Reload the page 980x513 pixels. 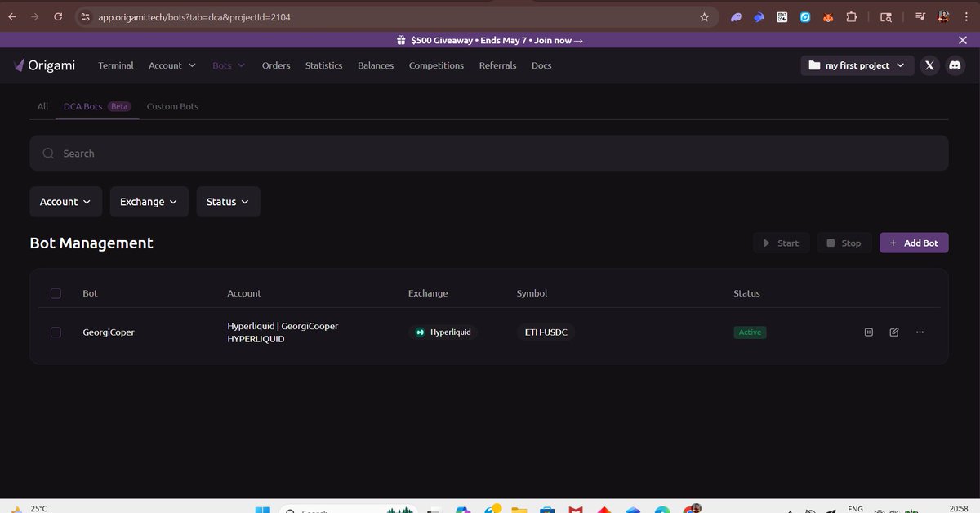click(57, 16)
